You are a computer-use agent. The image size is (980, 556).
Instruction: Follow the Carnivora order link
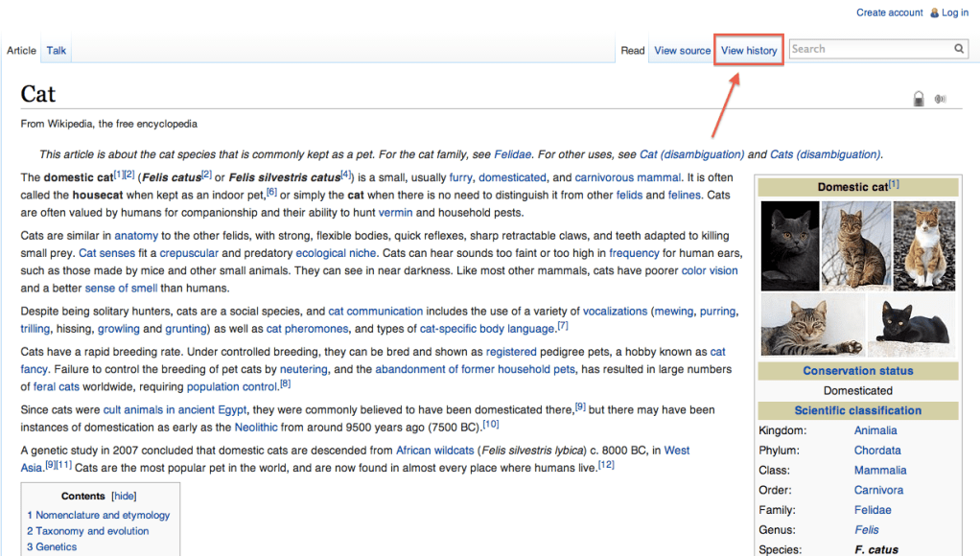pos(878,491)
